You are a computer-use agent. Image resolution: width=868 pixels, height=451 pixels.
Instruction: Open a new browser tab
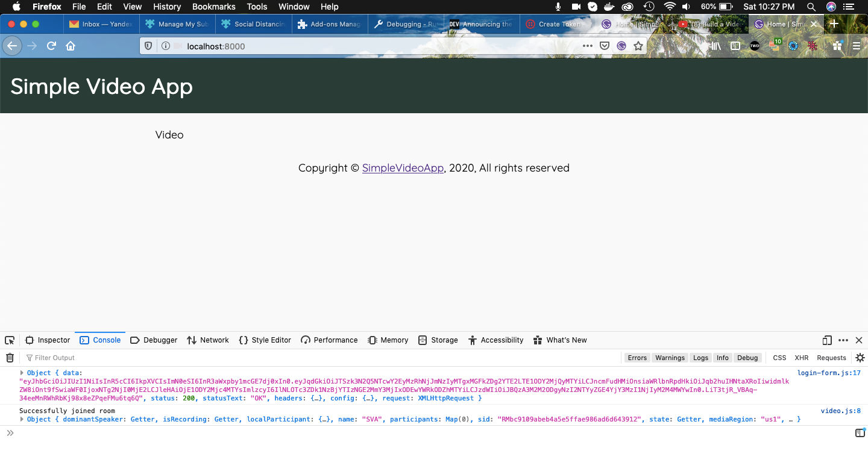pos(834,24)
